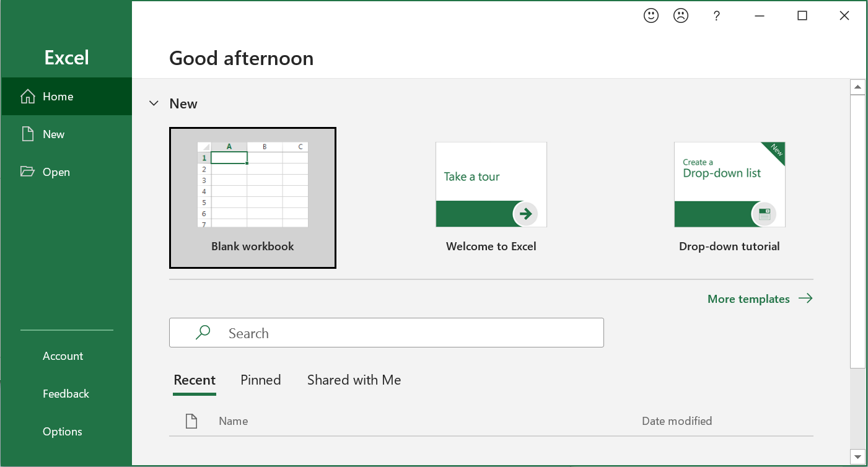Sort files by Date modified header
Image resolution: width=868 pixels, height=467 pixels.
click(677, 421)
